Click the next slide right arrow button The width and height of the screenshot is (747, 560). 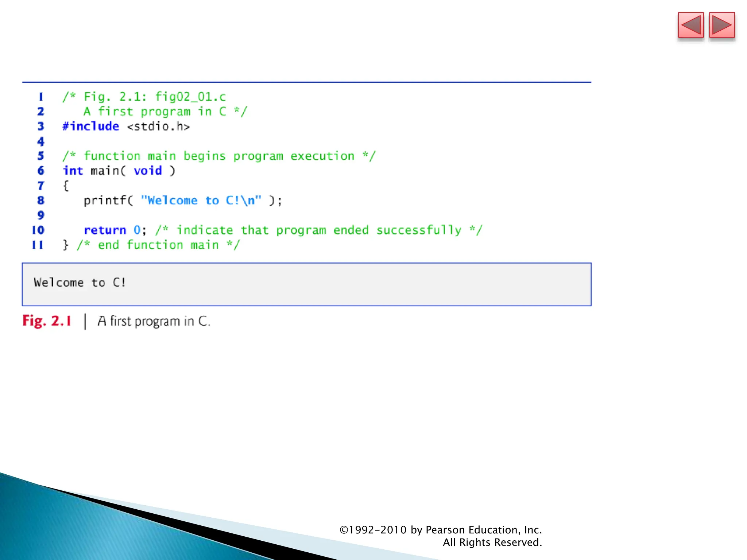point(721,25)
